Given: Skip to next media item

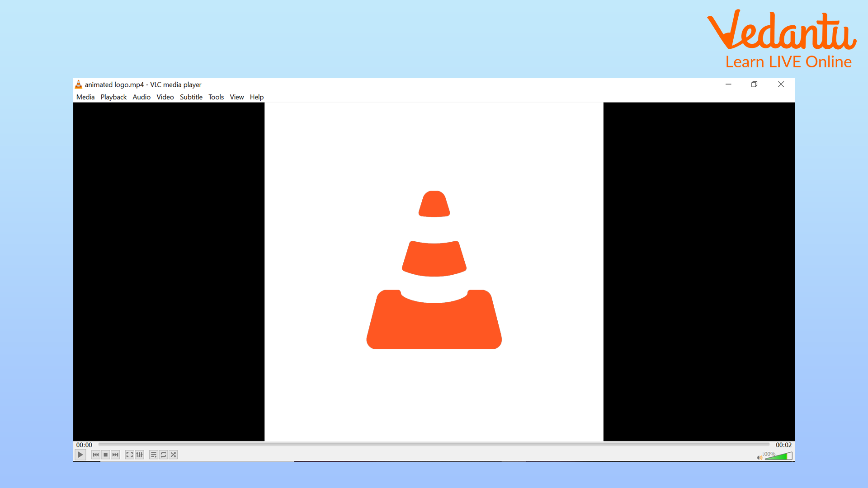Looking at the screenshot, I should [x=115, y=455].
